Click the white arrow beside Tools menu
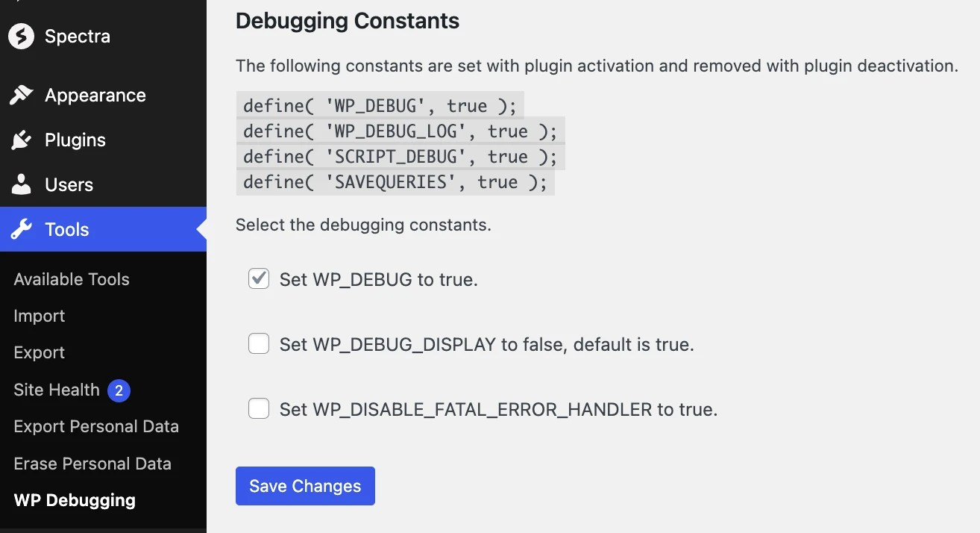Image resolution: width=980 pixels, height=533 pixels. (202, 229)
